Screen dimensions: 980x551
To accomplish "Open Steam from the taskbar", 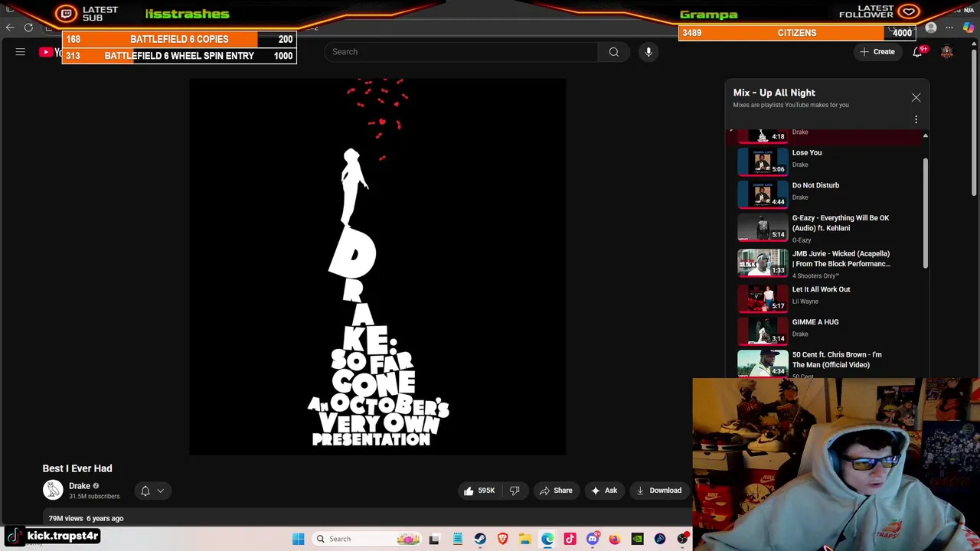I will 480,539.
